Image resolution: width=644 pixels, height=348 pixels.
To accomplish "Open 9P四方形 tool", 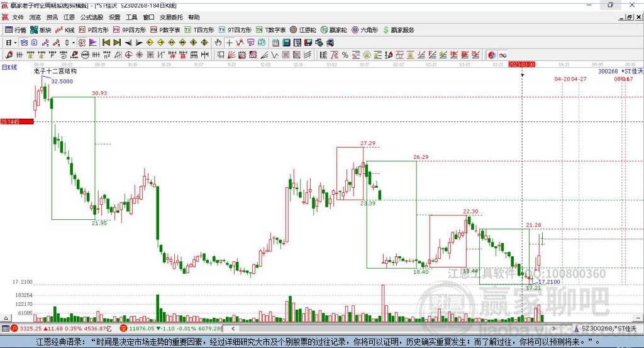I will (130, 30).
